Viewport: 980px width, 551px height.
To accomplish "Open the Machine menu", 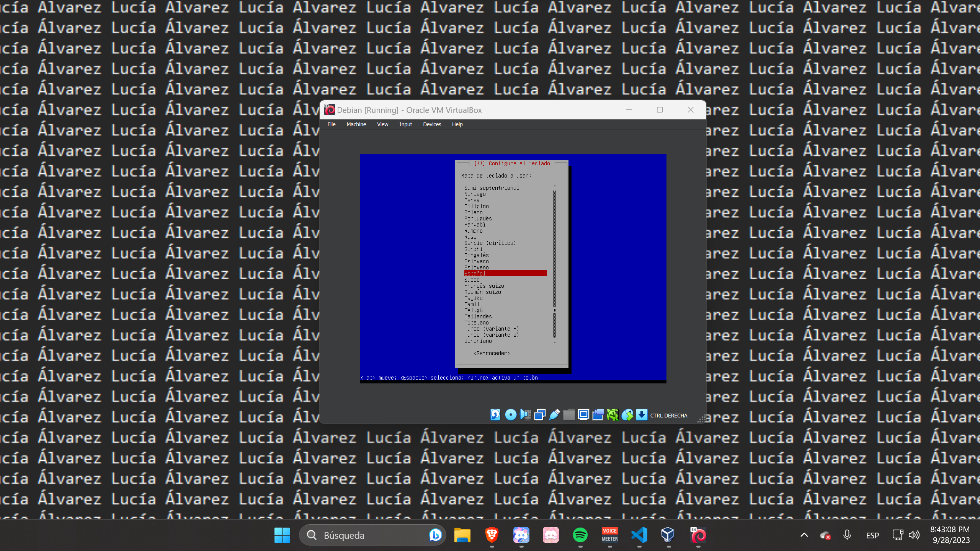I will click(x=356, y=124).
